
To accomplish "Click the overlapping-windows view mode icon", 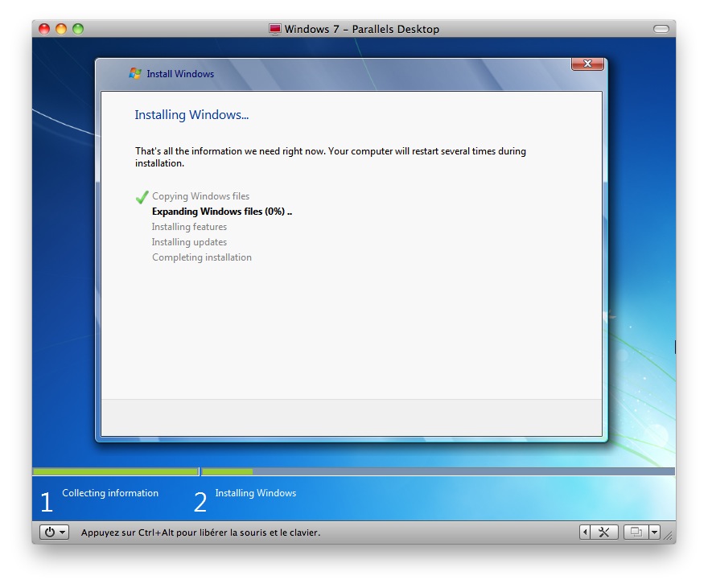I will (x=635, y=532).
